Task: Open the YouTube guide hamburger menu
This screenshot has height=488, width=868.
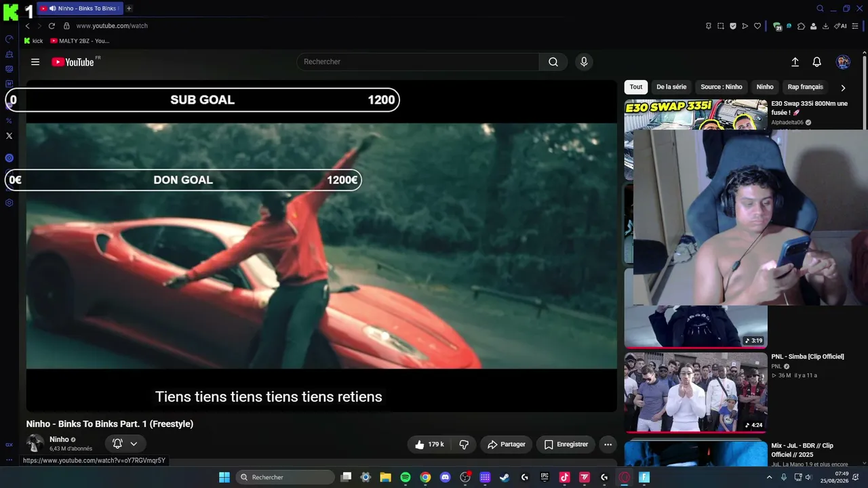Action: tap(35, 62)
